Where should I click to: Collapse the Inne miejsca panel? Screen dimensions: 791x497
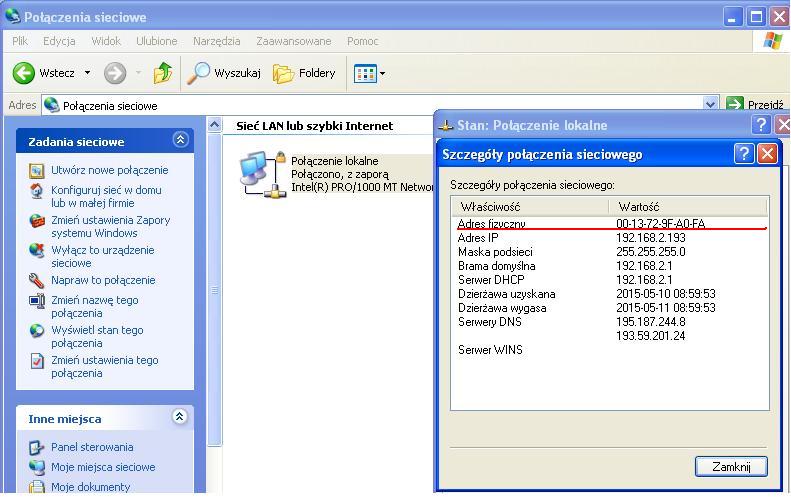180,417
